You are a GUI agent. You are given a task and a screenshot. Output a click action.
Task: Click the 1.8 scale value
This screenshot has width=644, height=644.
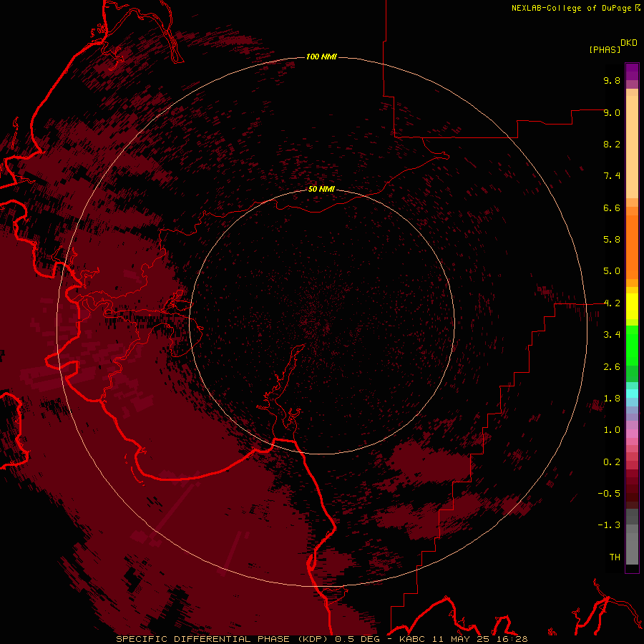coord(612,399)
